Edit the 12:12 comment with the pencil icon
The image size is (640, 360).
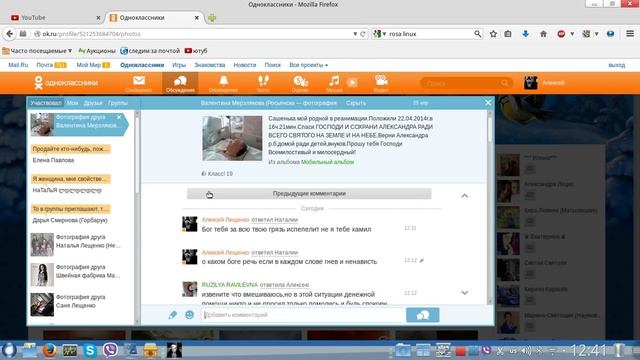coord(422,260)
